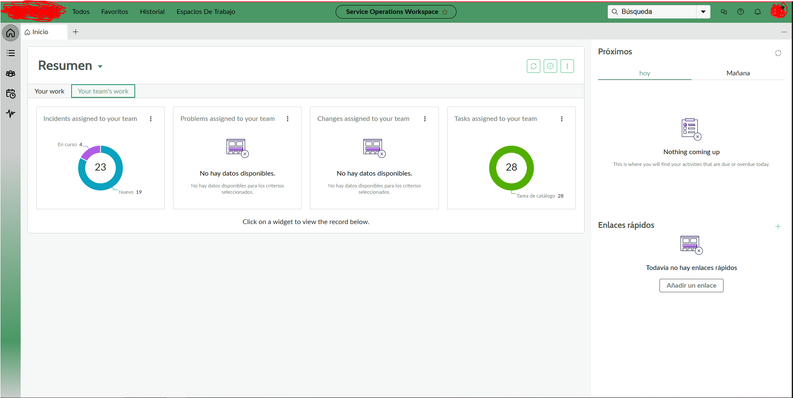The height and width of the screenshot is (398, 793).
Task: Refresh the Resumen dashboard
Action: 533,66
